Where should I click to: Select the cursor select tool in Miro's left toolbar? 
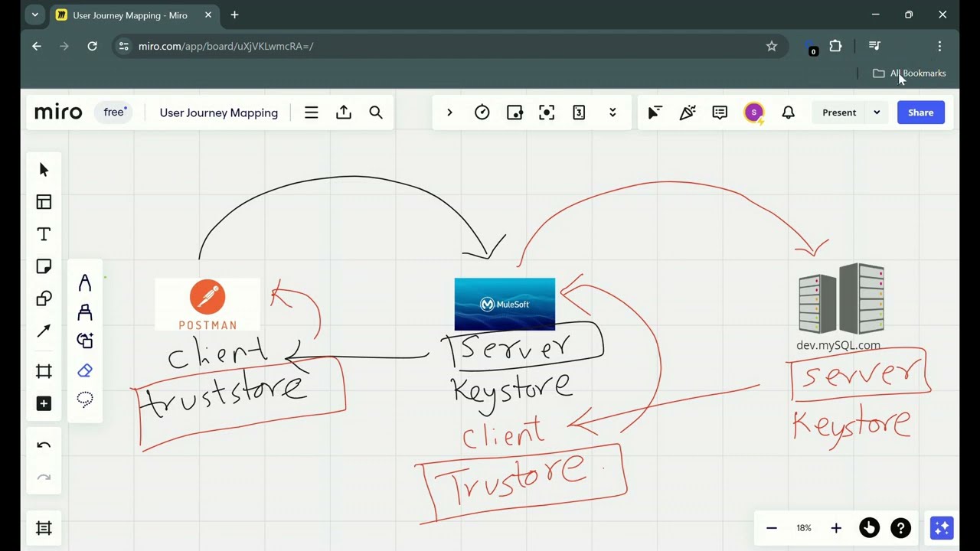[x=44, y=170]
